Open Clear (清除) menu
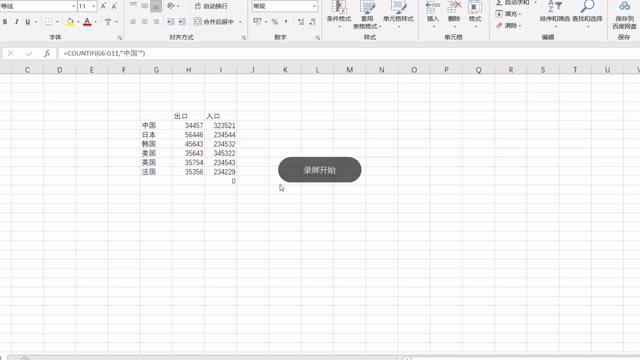640x360 pixels. 509,25
